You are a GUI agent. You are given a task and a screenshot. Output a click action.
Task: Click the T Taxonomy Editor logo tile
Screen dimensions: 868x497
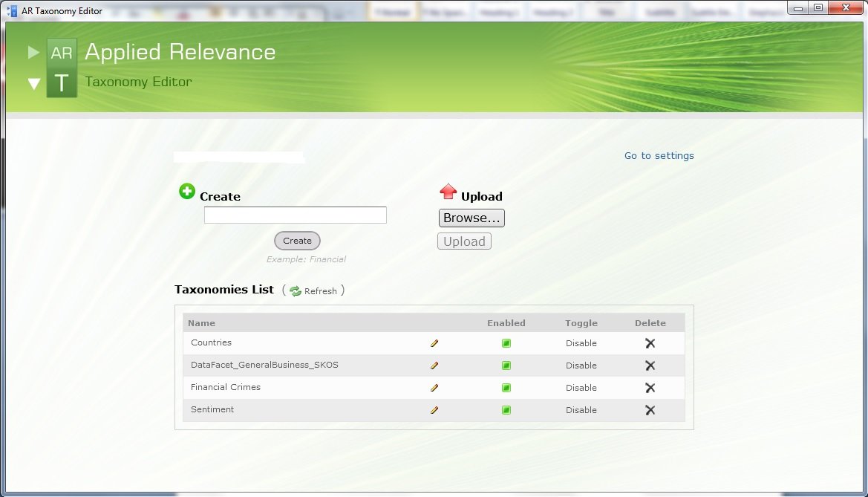point(62,82)
